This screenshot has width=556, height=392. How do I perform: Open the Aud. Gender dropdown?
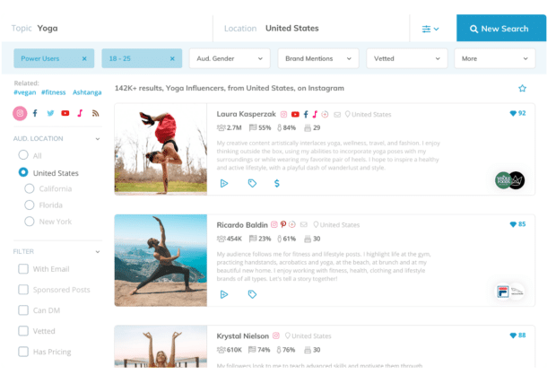point(230,58)
